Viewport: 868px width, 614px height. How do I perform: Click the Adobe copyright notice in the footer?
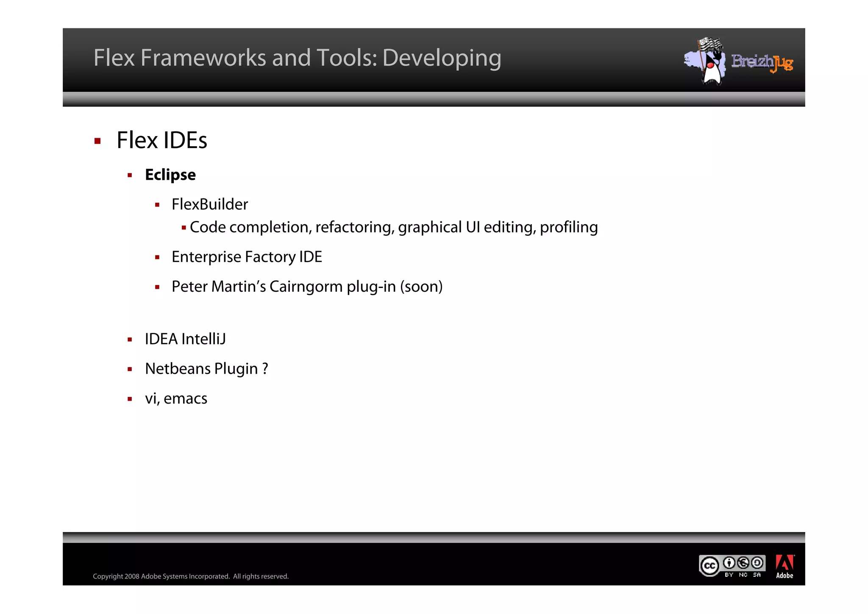[x=191, y=576]
